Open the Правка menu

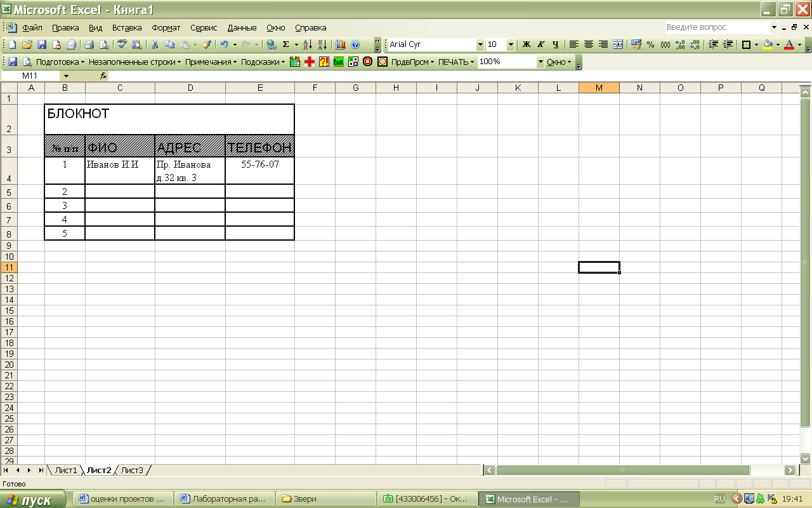tap(65, 27)
